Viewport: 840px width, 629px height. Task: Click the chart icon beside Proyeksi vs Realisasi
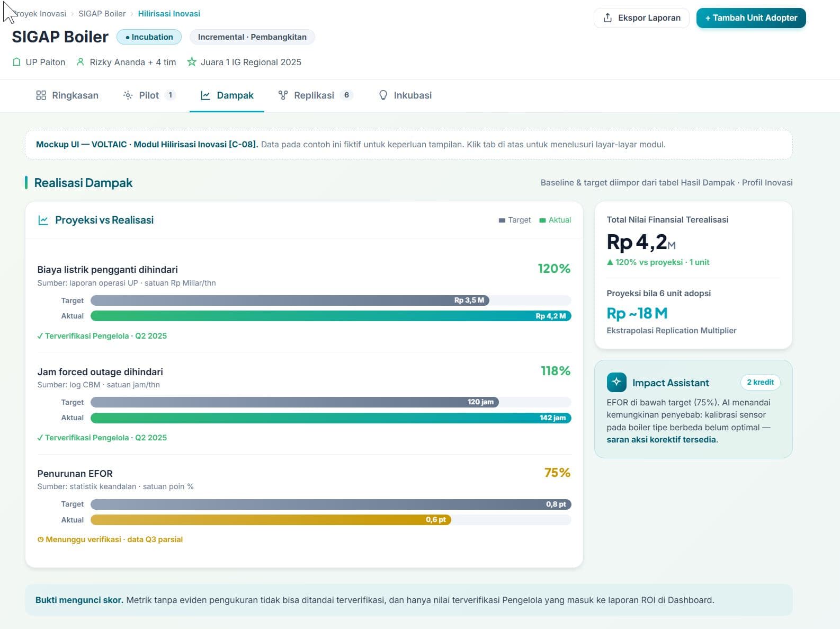pos(43,220)
